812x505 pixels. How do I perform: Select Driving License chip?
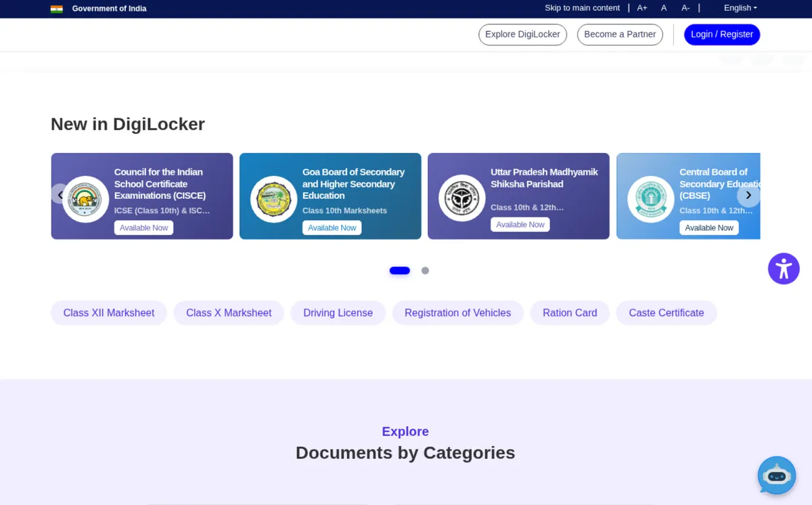click(338, 313)
